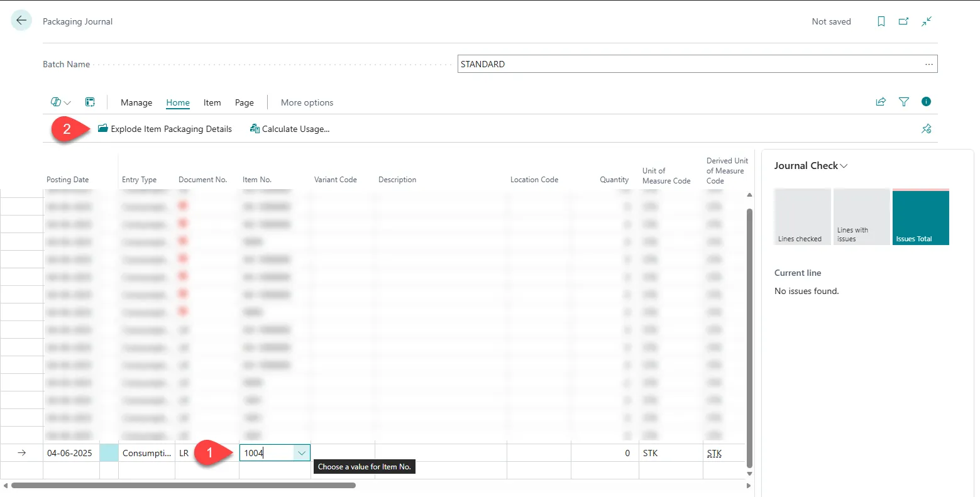980x497 pixels.
Task: Click the underlined Derived Unit of Measure STK
Action: 714,453
